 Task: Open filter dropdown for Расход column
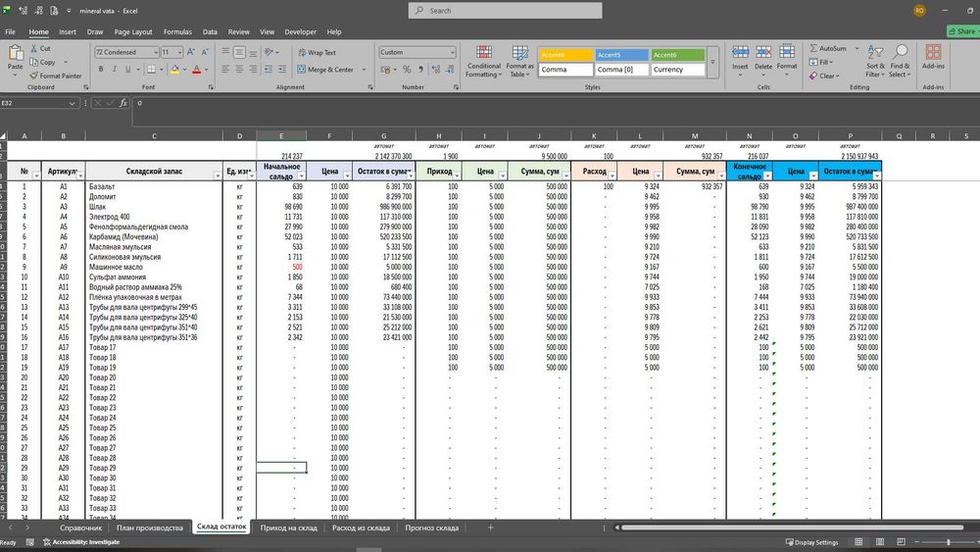click(x=612, y=176)
